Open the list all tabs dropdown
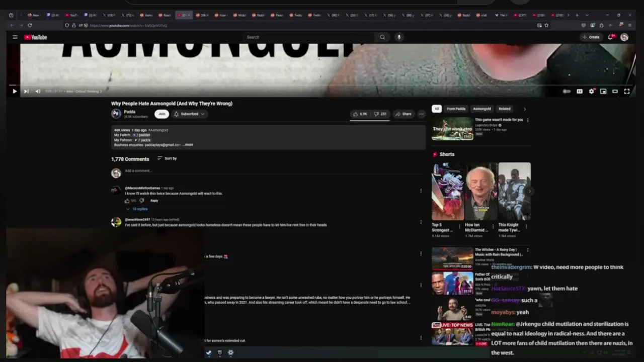This screenshot has width=644, height=362. click(x=587, y=15)
